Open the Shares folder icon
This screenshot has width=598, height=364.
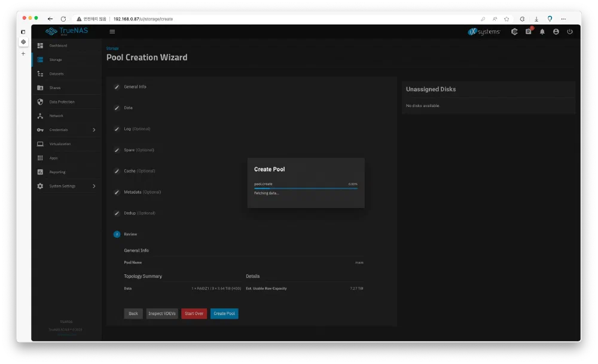pos(40,88)
